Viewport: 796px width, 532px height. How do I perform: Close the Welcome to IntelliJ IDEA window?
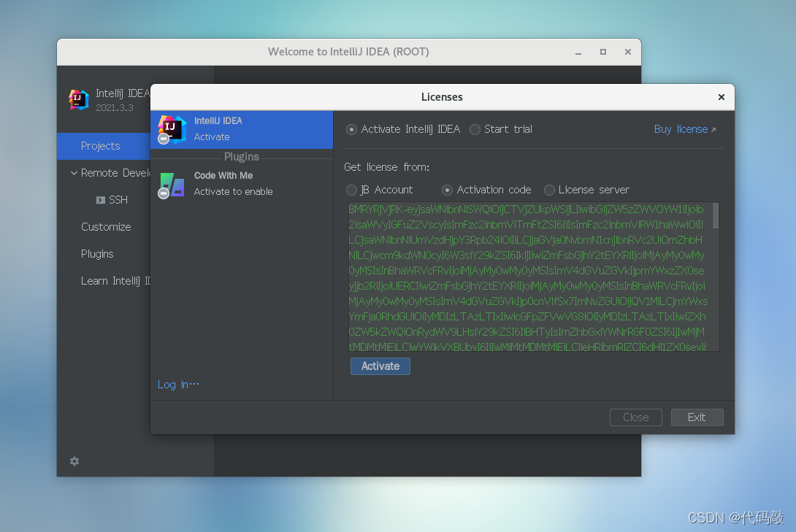[x=628, y=52]
